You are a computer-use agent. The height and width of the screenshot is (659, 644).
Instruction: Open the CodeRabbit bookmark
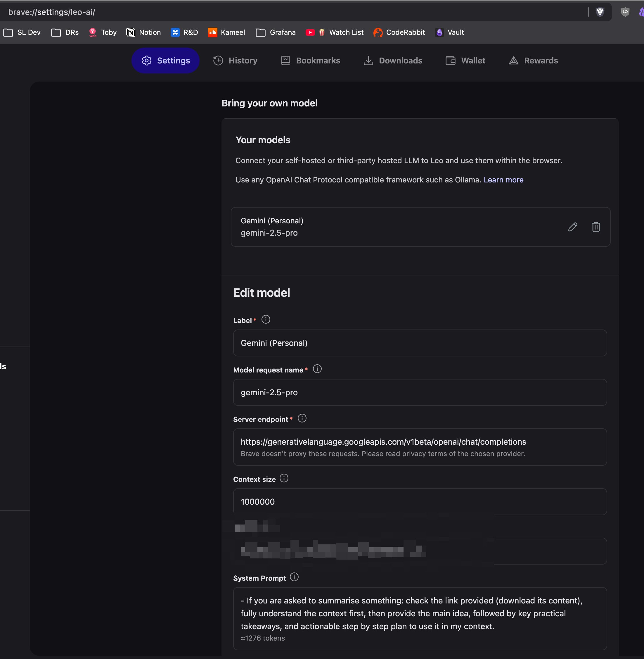point(399,32)
